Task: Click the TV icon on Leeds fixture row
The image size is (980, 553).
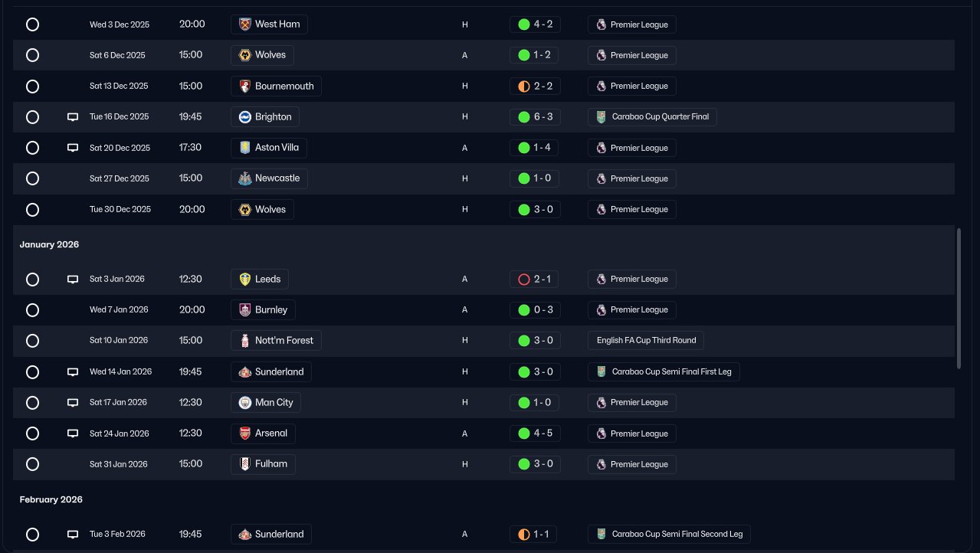Action: point(73,280)
